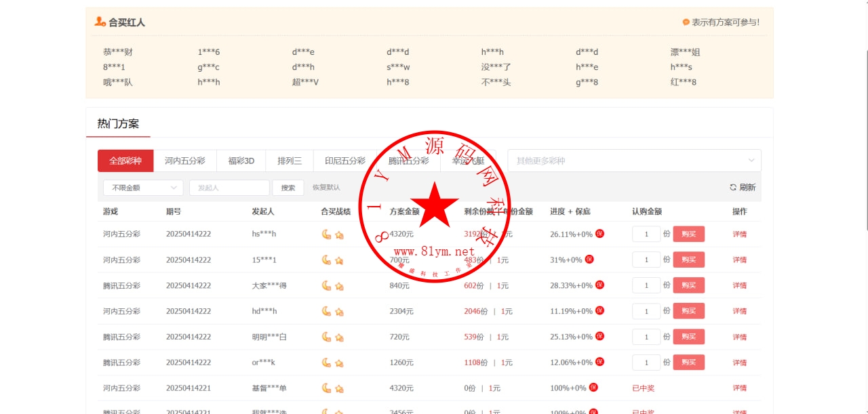Click the refresh icon next to 刷新
This screenshot has height=414, width=868.
pyautogui.click(x=733, y=188)
